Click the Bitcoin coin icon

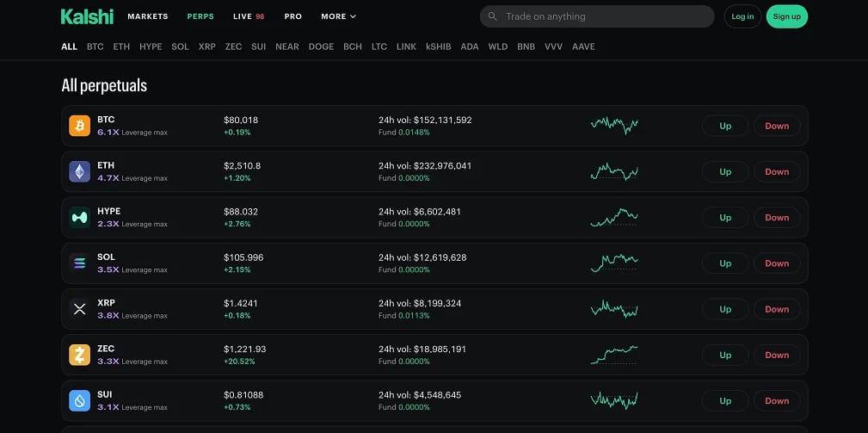pyautogui.click(x=80, y=126)
